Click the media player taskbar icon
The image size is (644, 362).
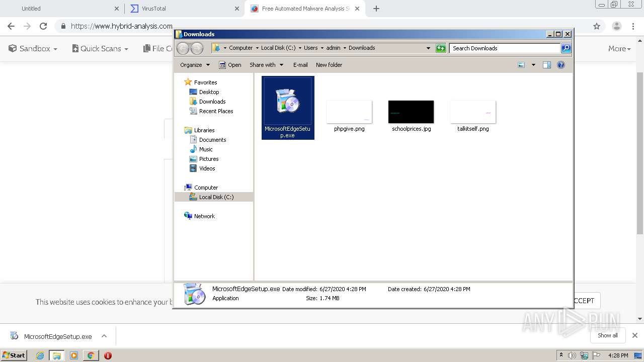coord(74,355)
